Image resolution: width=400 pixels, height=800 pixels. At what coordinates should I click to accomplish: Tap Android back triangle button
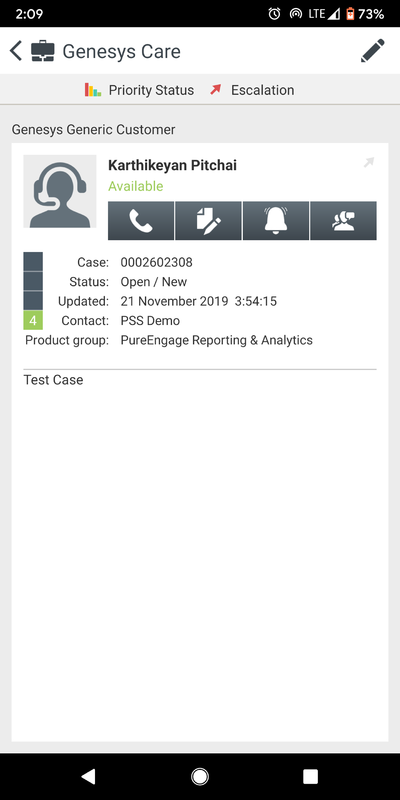coord(88,777)
